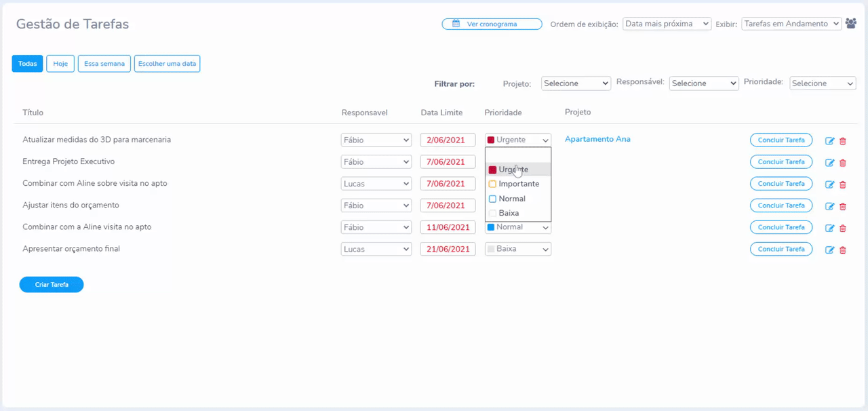Screen dimensions: 868x411
Task: Delete Combinar com a Aline visita task
Action: [843, 228]
